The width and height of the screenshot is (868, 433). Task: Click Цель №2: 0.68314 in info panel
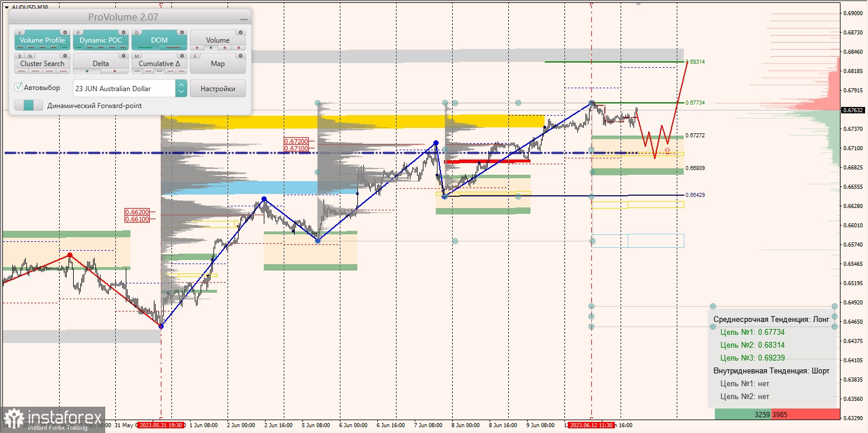pos(752,345)
